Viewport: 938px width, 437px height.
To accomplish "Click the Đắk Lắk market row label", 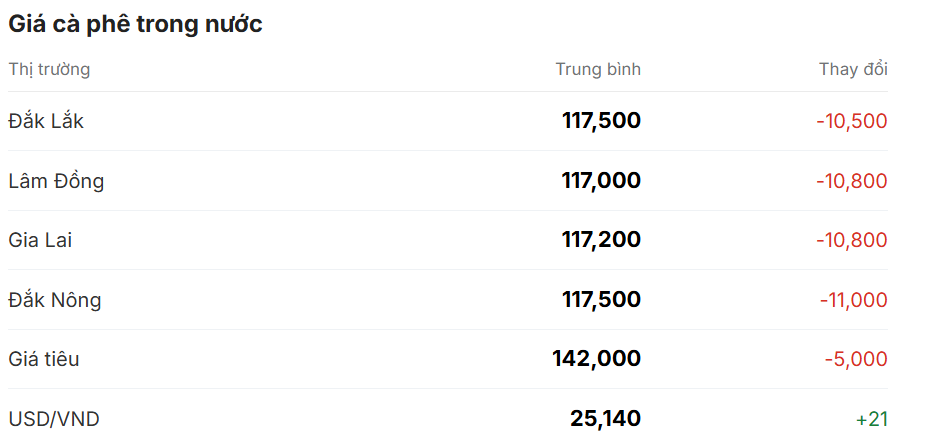I will pos(46,121).
